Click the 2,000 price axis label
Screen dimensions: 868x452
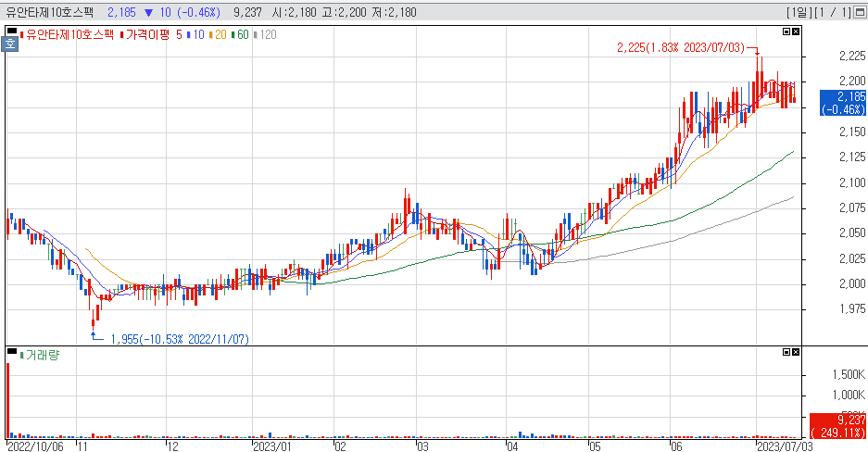tap(852, 283)
